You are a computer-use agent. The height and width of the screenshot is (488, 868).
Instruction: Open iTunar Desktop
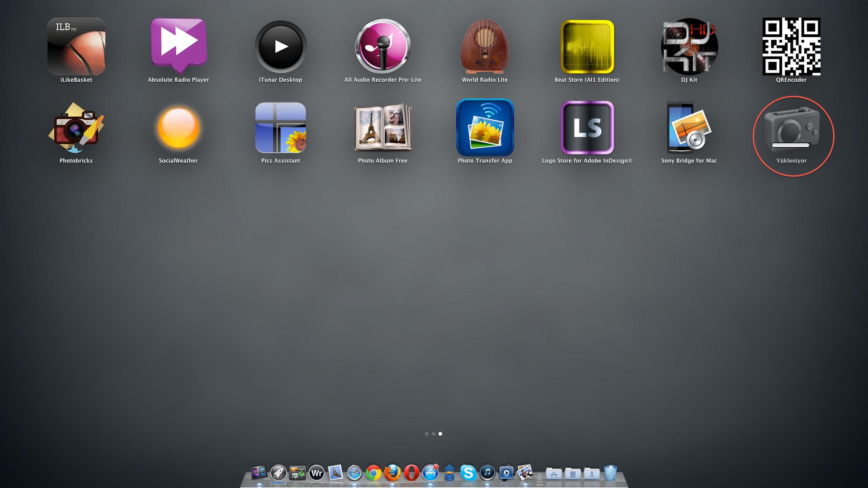click(x=281, y=47)
